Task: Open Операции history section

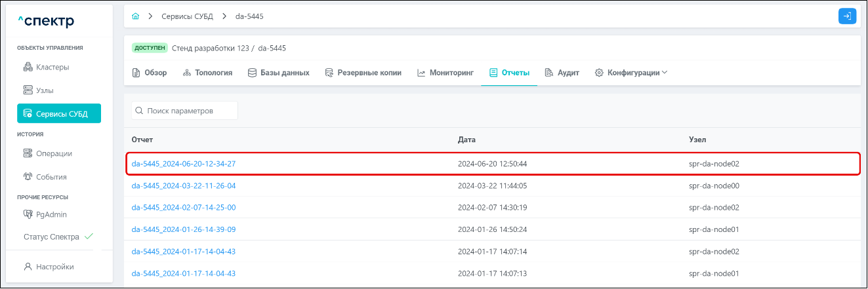Action: (54, 153)
